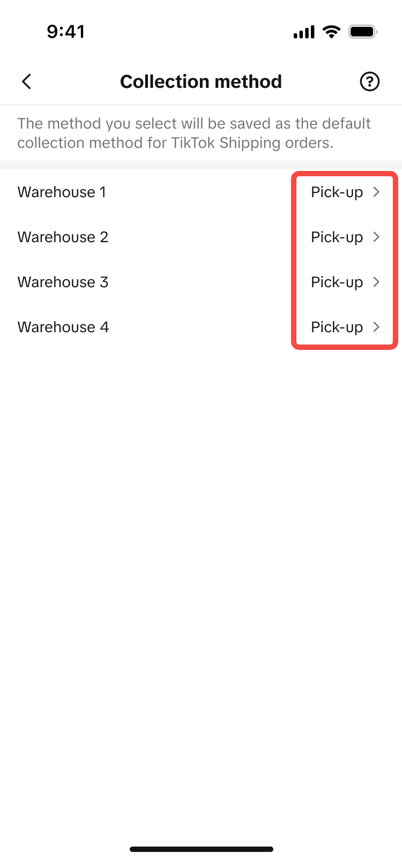The width and height of the screenshot is (402, 868).
Task: Open Warehouse 2 Pick-up method selector
Action: pos(337,237)
